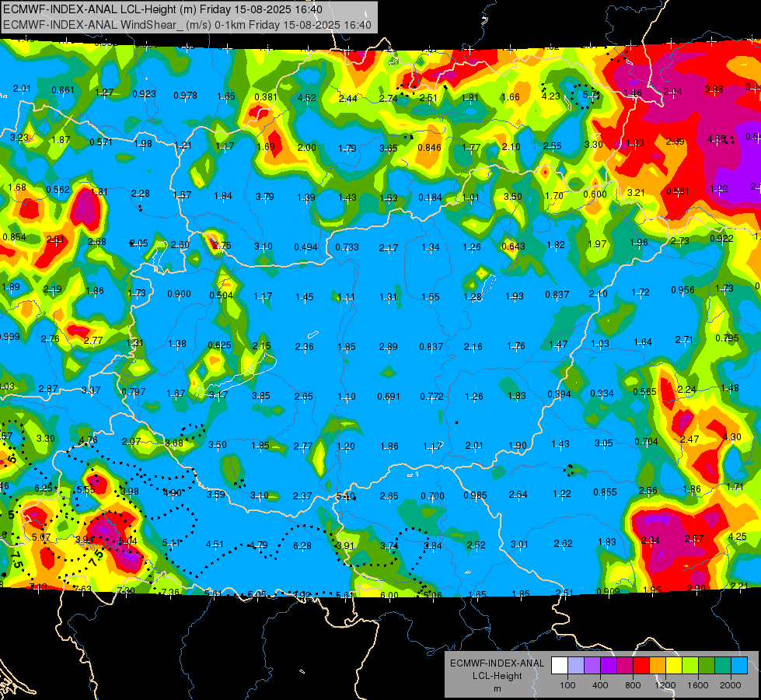
Task: Click the wind shear value 3.79
Action: click(265, 196)
